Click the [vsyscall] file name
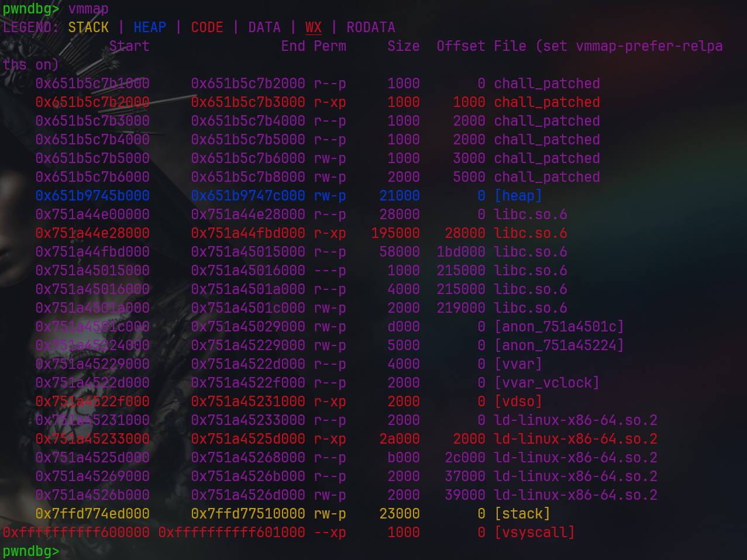The width and height of the screenshot is (747, 560). pyautogui.click(x=534, y=533)
